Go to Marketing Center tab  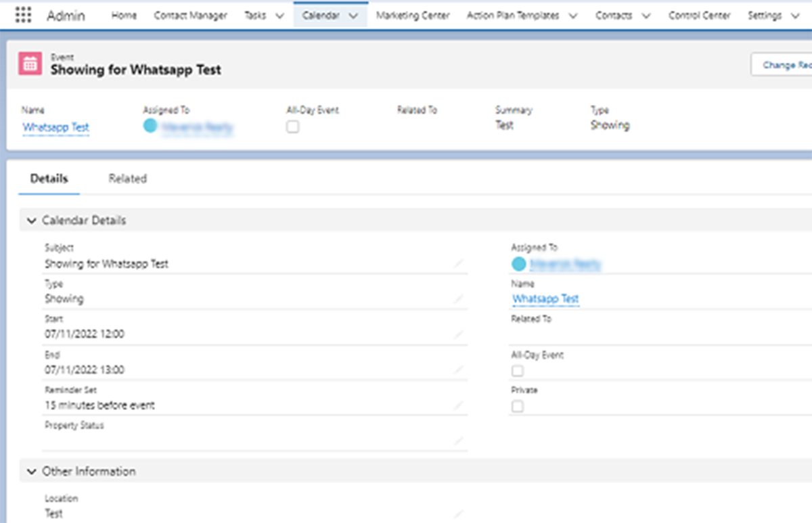[413, 15]
